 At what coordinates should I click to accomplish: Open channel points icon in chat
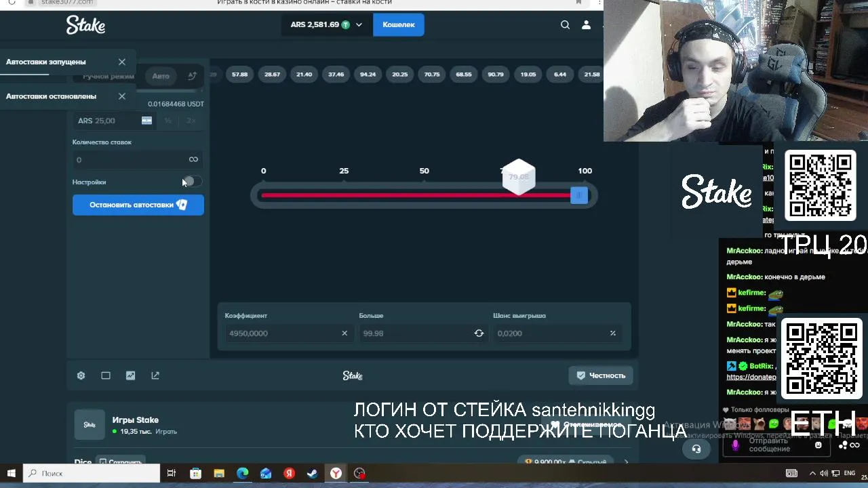[844, 445]
